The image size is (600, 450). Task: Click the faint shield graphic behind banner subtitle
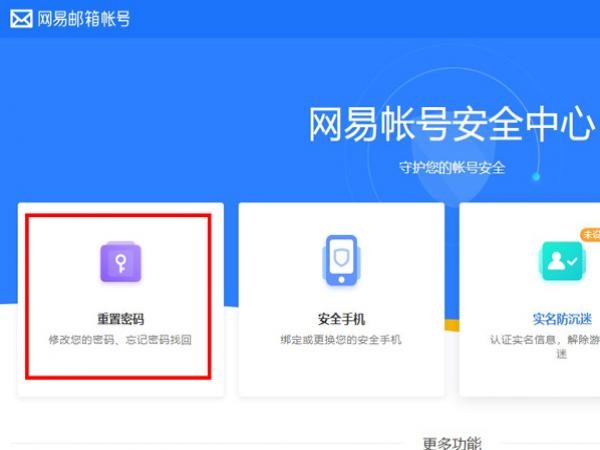(x=452, y=168)
